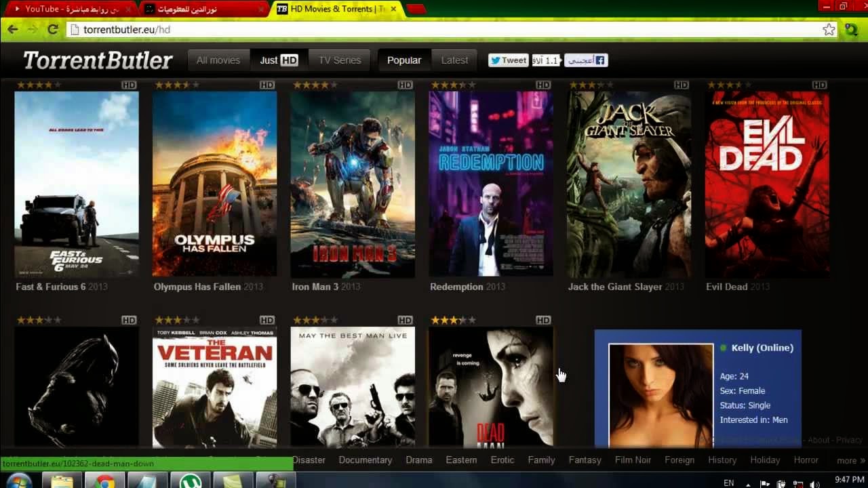
Task: Sort by Latest
Action: click(454, 60)
